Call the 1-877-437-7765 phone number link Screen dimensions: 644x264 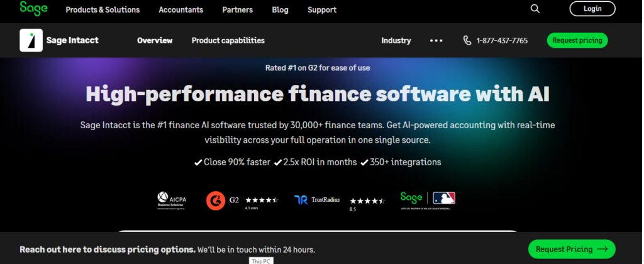point(502,41)
